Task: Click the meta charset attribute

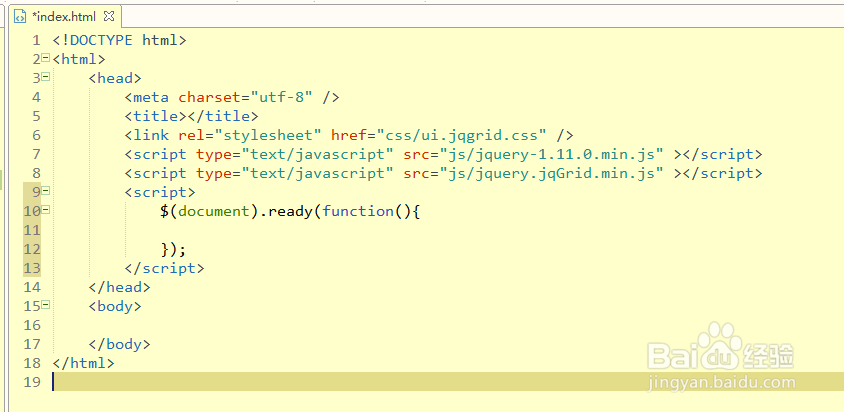Action: click(208, 97)
